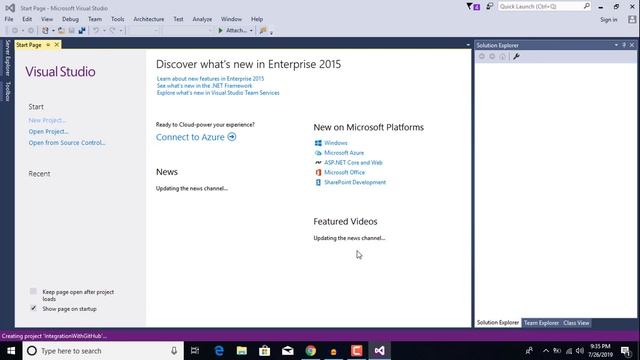Click See what's new in .NET Framework link
The width and height of the screenshot is (640, 360).
pos(204,86)
